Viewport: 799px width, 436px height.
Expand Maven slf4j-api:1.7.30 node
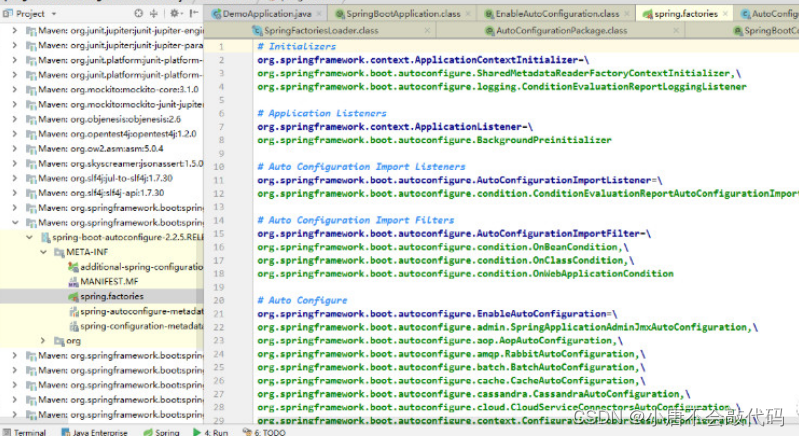pos(15,193)
